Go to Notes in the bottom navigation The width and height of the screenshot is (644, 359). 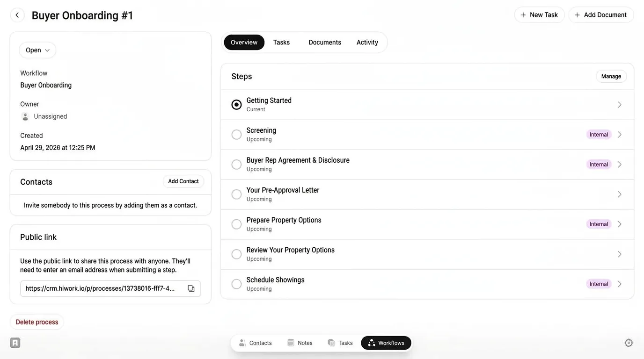pos(300,343)
